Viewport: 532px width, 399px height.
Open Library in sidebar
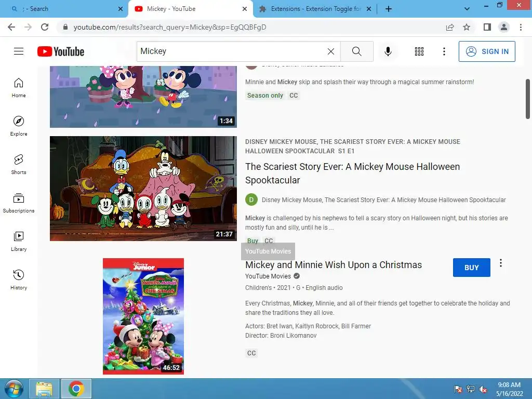pyautogui.click(x=19, y=241)
